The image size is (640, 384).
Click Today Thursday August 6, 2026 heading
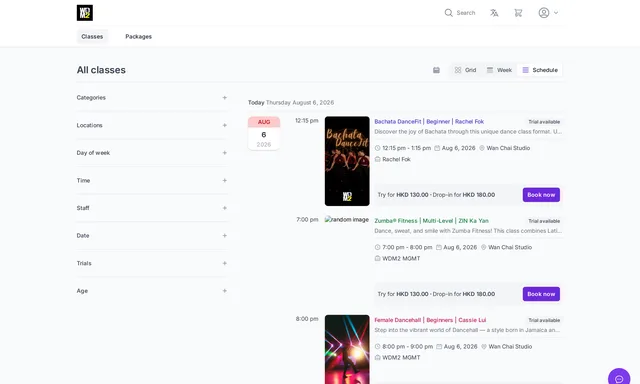tap(291, 102)
